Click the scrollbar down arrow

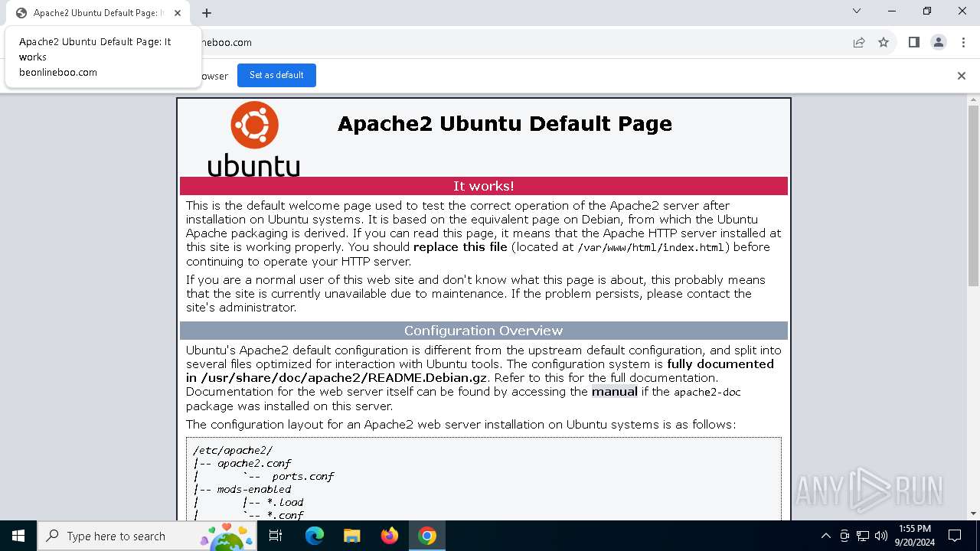coord(973,514)
